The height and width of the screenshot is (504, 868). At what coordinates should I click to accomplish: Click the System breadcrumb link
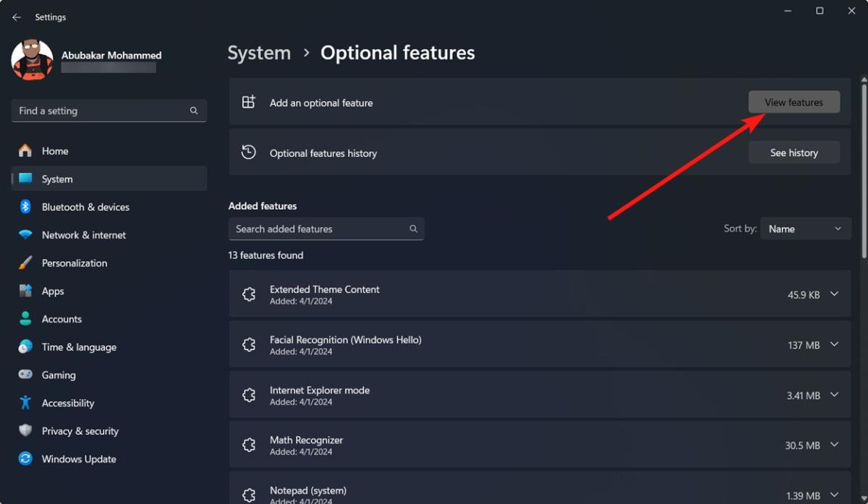point(258,52)
